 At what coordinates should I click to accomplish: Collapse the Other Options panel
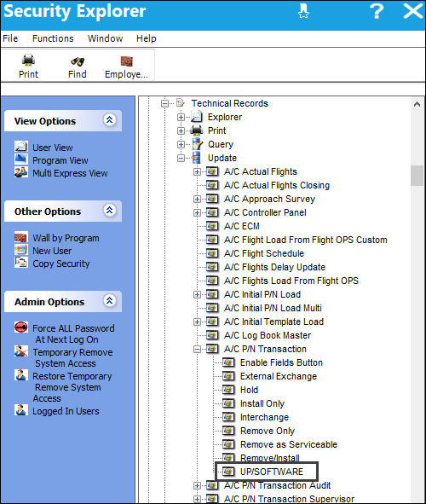[109, 211]
